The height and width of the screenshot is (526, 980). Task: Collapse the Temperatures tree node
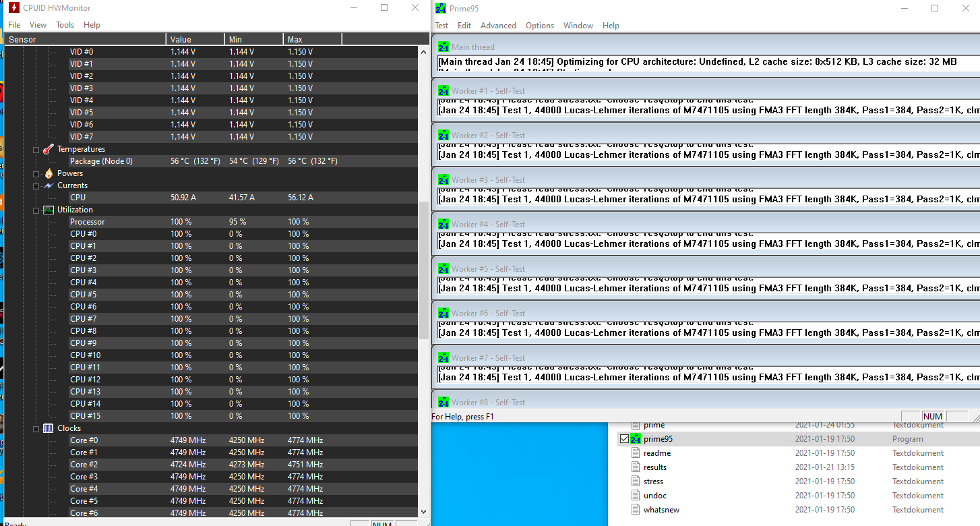tap(36, 149)
